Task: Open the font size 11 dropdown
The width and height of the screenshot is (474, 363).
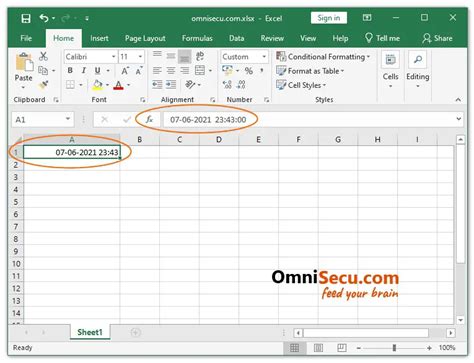Action: pyautogui.click(x=140, y=57)
